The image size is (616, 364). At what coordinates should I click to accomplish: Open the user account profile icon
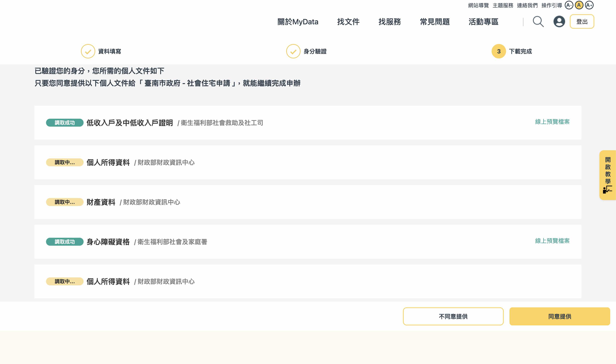pyautogui.click(x=559, y=22)
